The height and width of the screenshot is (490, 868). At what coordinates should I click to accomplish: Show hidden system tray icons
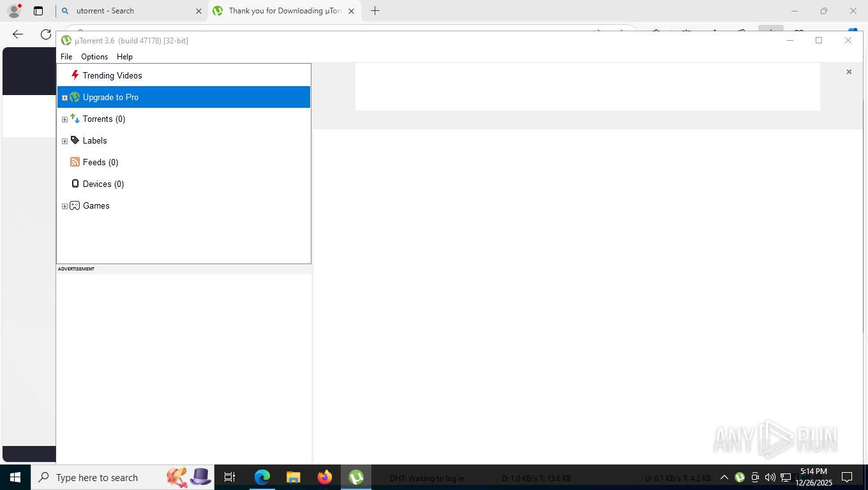[724, 477]
